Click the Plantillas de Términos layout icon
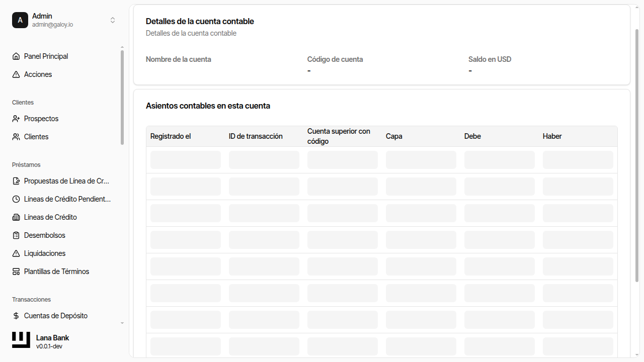This screenshot has width=644, height=362. (x=16, y=271)
